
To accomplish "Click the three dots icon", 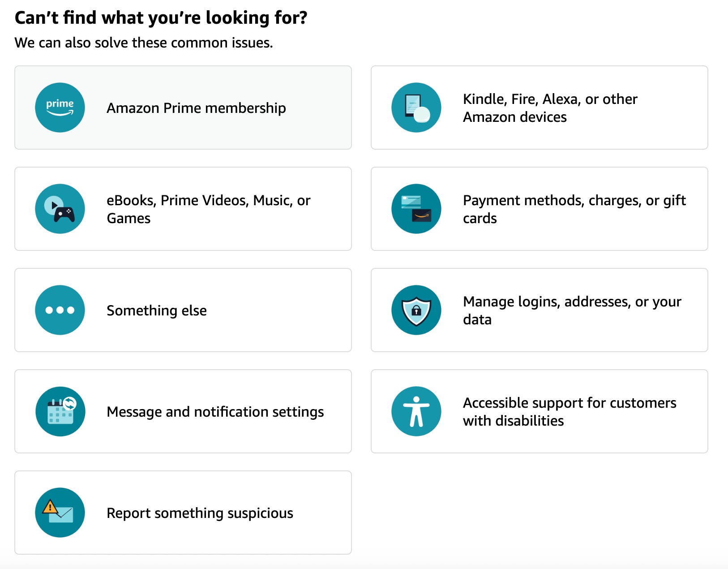I will pyautogui.click(x=60, y=310).
